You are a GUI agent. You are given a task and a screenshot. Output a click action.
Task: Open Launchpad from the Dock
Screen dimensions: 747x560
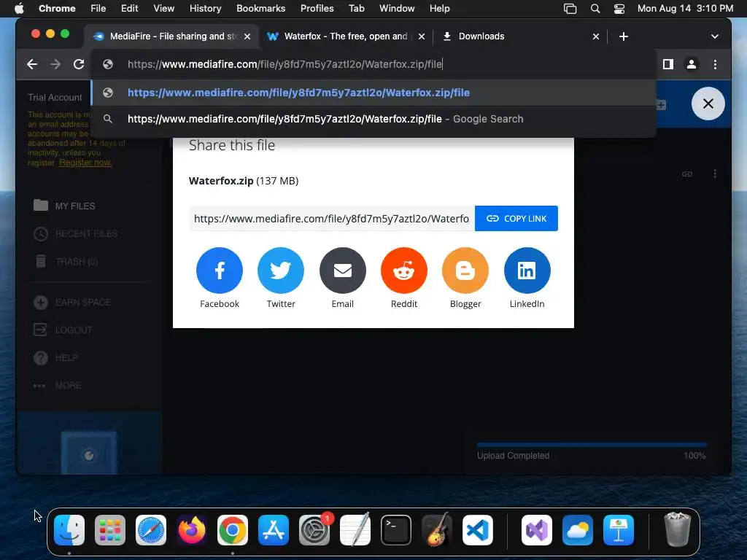pyautogui.click(x=110, y=530)
